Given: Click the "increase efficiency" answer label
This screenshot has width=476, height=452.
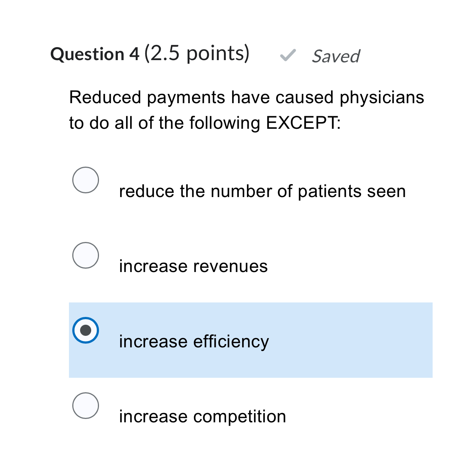Looking at the screenshot, I should click(194, 341).
